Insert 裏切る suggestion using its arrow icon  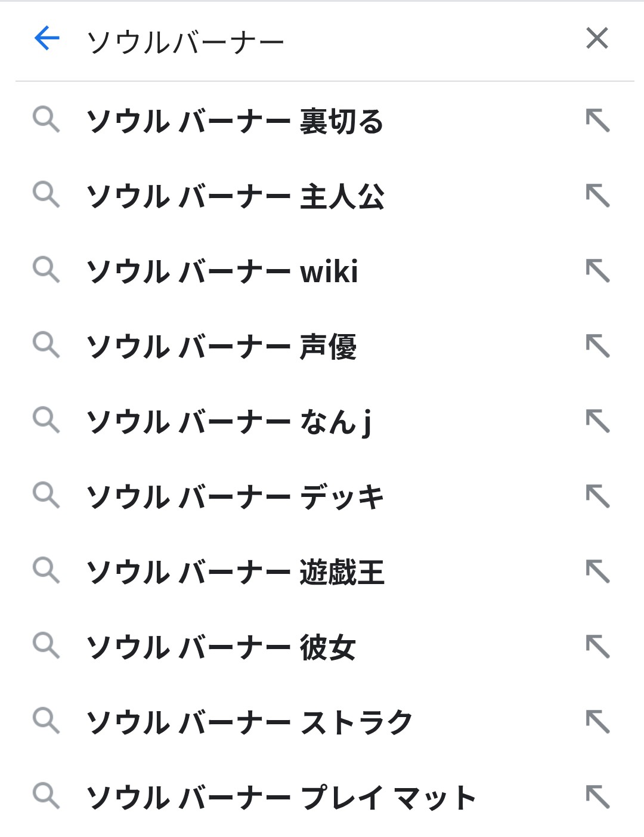(x=597, y=121)
